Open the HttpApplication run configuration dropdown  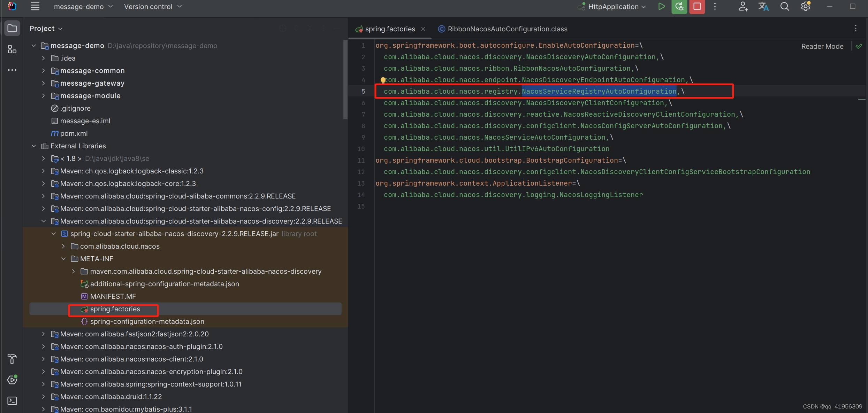pyautogui.click(x=612, y=7)
